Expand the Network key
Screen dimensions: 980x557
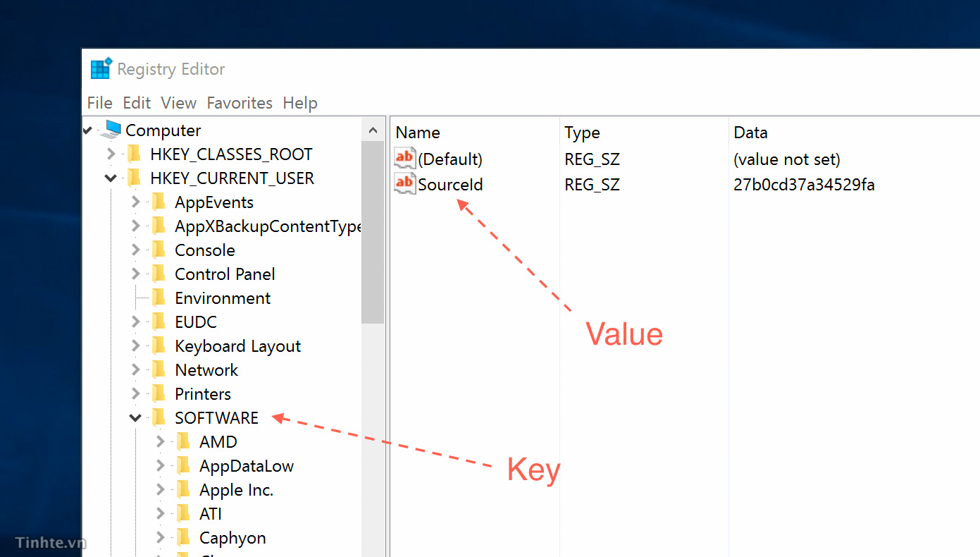pos(135,370)
